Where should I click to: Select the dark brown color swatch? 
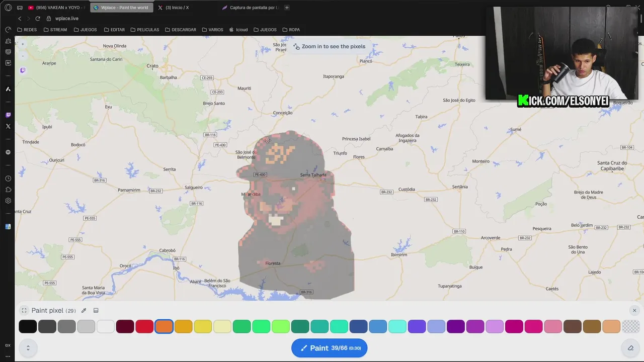(x=573, y=326)
